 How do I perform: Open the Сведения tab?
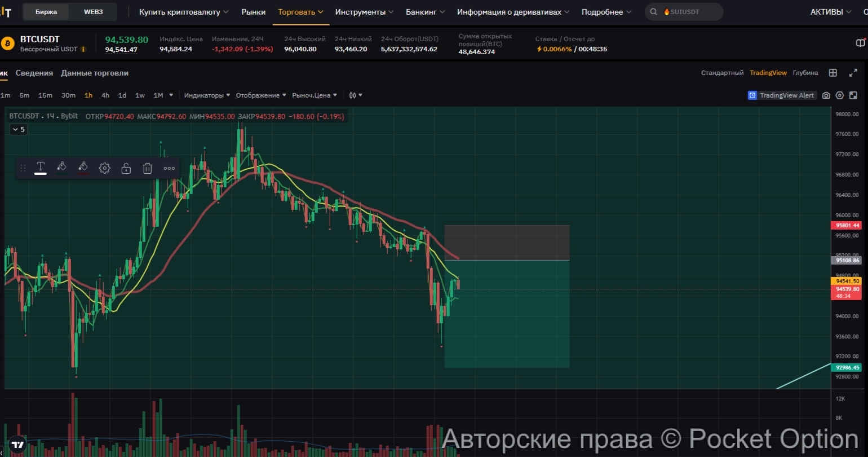point(34,73)
